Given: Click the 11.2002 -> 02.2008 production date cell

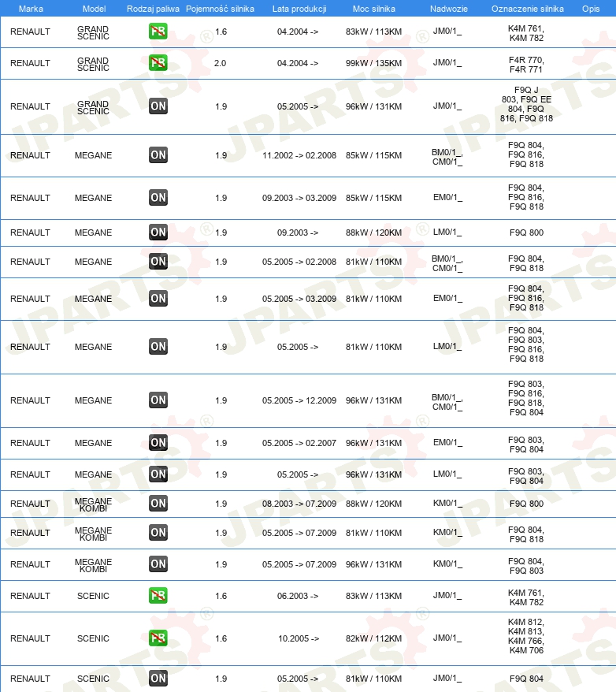Looking at the screenshot, I should tap(299, 155).
